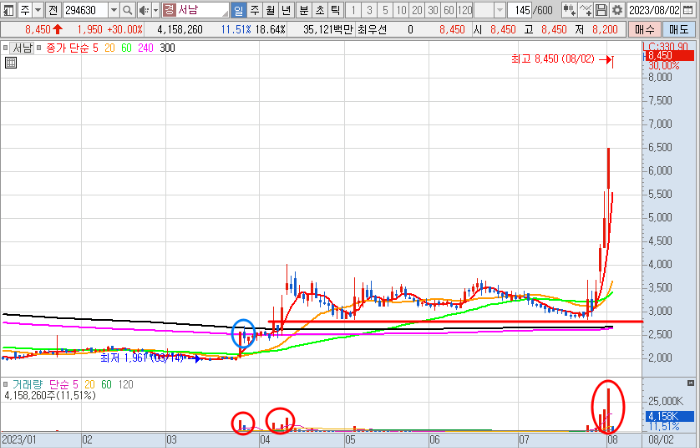Edit the date field 2023/08/02
The width and height of the screenshot is (700, 448).
[654, 10]
